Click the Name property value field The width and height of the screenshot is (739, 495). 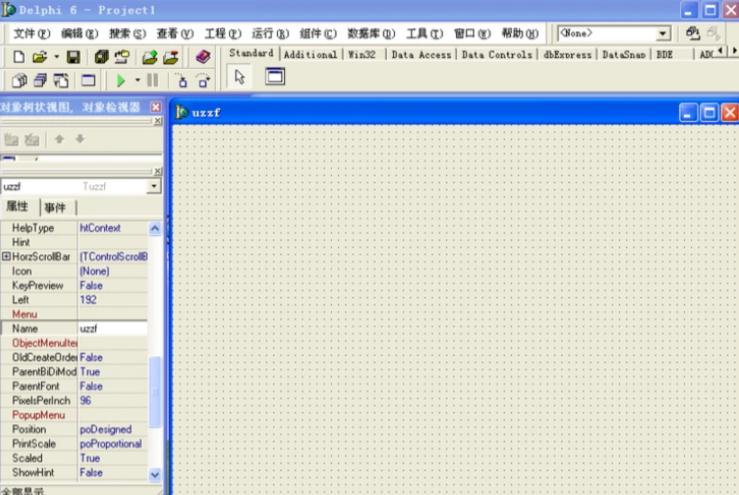112,328
